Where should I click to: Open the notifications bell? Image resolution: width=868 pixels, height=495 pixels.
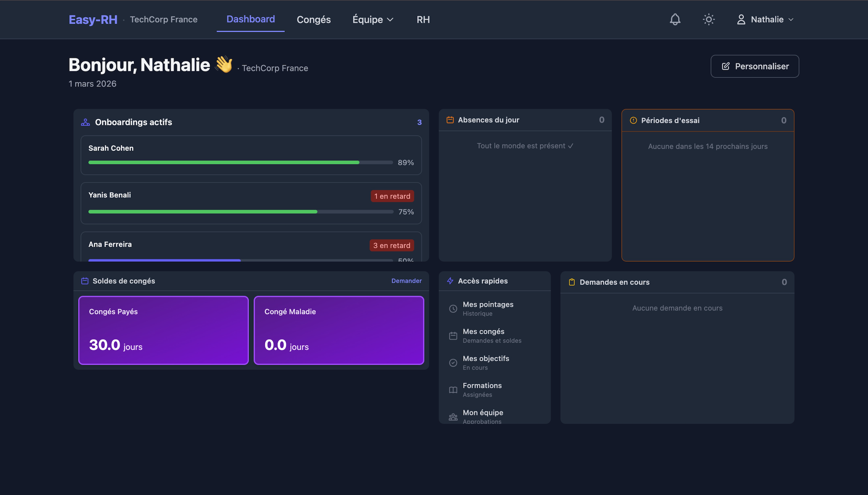pos(675,19)
